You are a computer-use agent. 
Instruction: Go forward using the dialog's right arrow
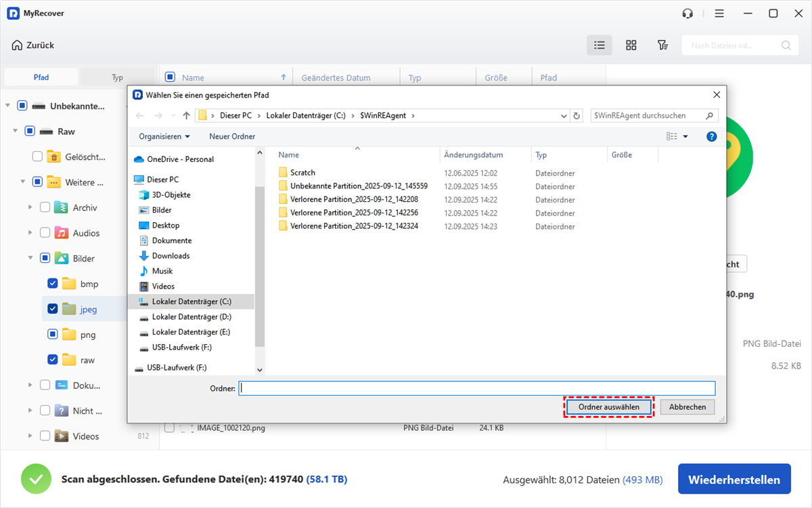tap(160, 116)
